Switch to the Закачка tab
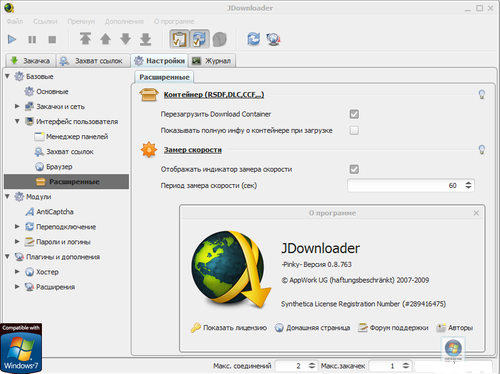The width and height of the screenshot is (500, 374). pyautogui.click(x=31, y=61)
